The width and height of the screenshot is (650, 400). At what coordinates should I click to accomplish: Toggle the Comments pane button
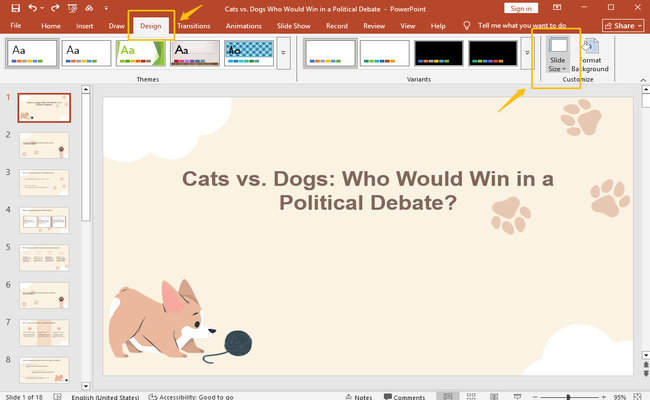[x=404, y=397]
